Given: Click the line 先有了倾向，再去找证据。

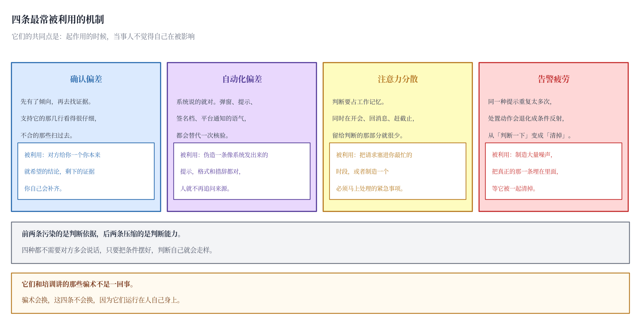Looking at the screenshot, I should (56, 102).
